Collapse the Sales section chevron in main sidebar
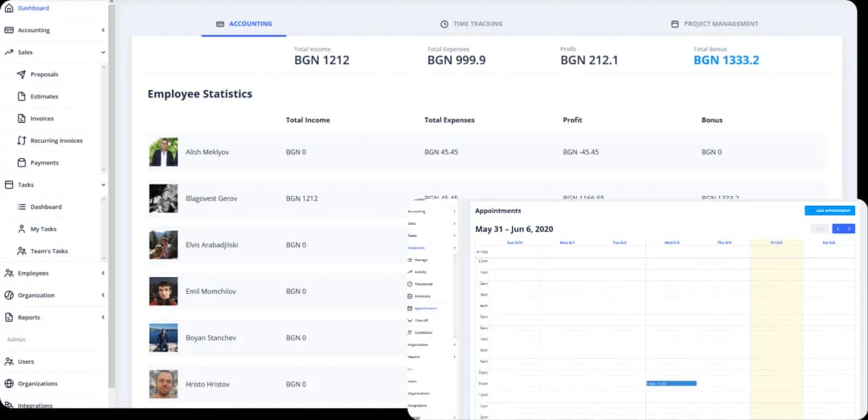 tap(103, 52)
